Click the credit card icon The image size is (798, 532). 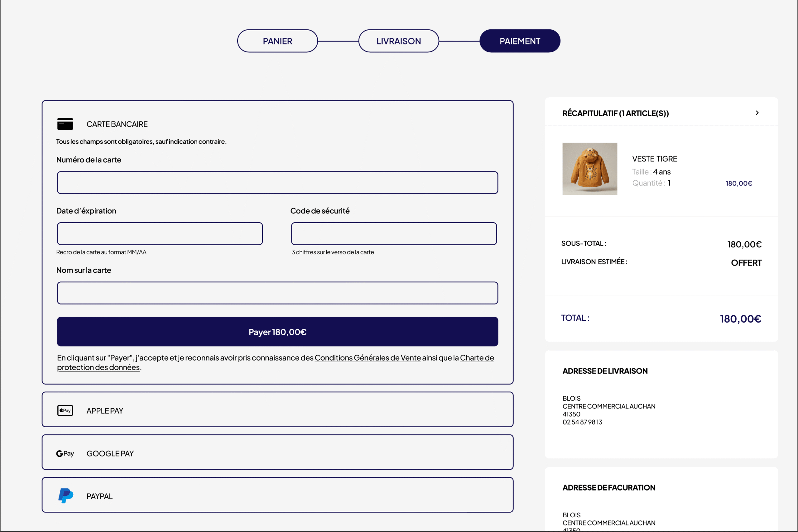[65, 124]
